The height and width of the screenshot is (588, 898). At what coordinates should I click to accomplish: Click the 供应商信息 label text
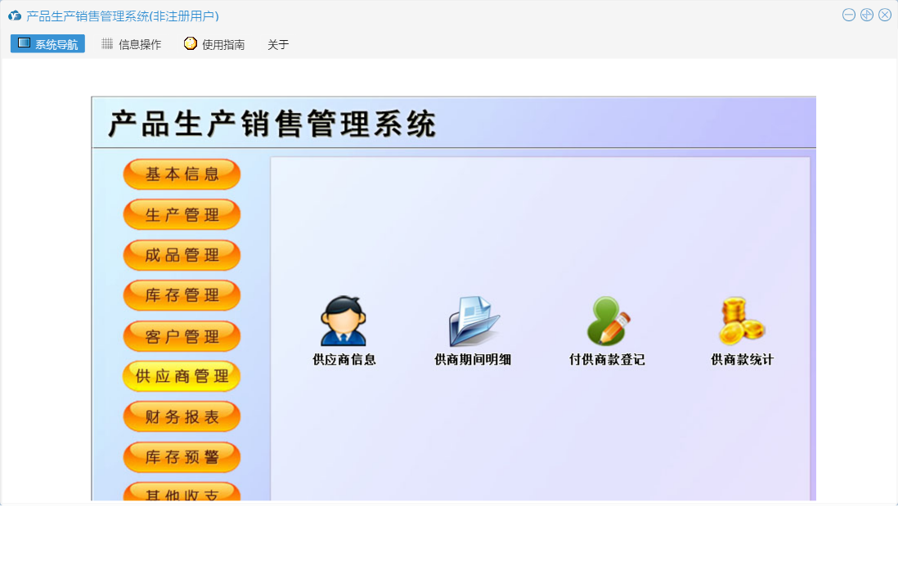tap(344, 360)
